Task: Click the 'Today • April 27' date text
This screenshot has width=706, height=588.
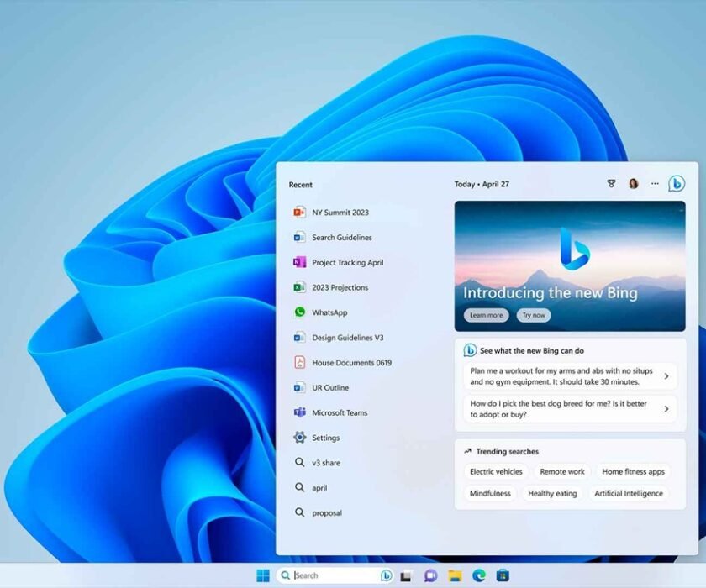Action: [482, 184]
